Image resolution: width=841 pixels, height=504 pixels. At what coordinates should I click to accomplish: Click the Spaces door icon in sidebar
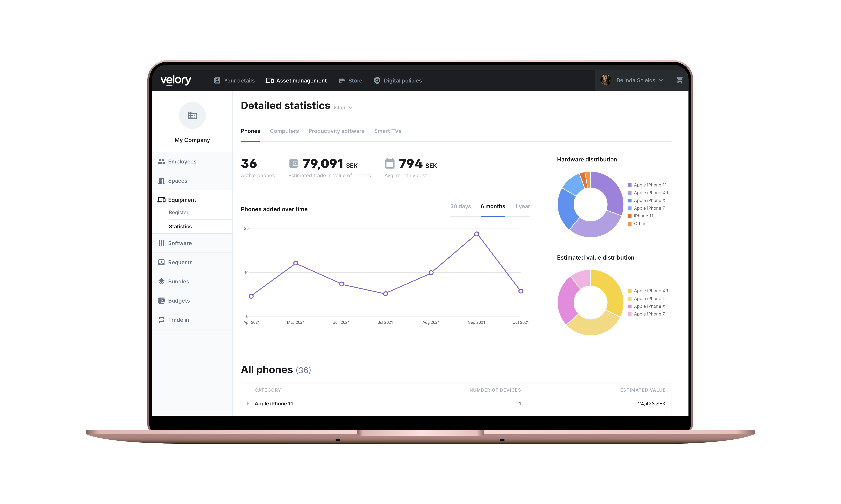tap(161, 181)
